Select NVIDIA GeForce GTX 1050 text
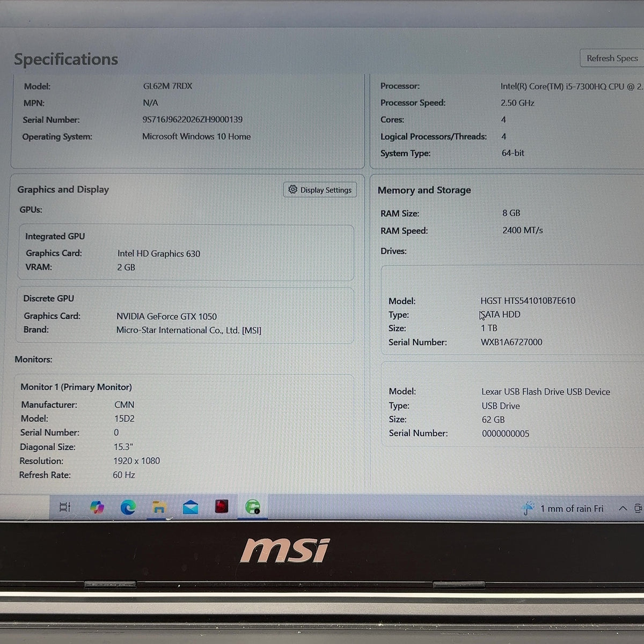The width and height of the screenshot is (644, 644). pyautogui.click(x=166, y=316)
